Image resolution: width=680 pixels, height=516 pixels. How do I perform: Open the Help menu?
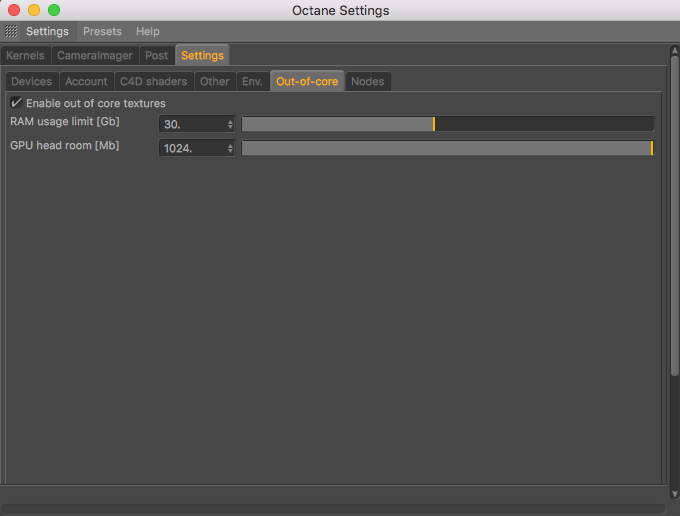pos(147,31)
